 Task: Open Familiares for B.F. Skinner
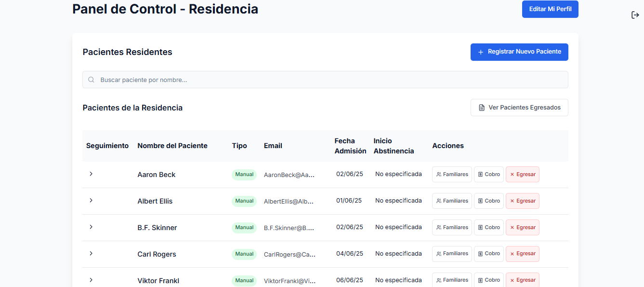452,227
